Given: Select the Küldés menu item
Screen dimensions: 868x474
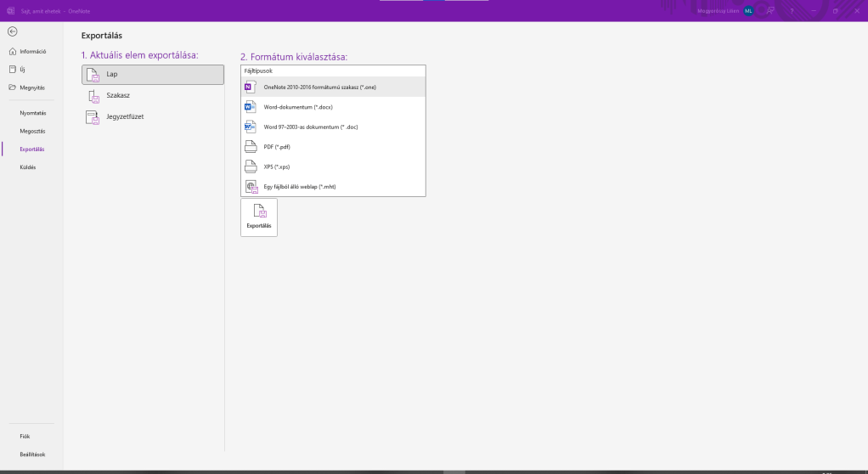Looking at the screenshot, I should [x=28, y=166].
